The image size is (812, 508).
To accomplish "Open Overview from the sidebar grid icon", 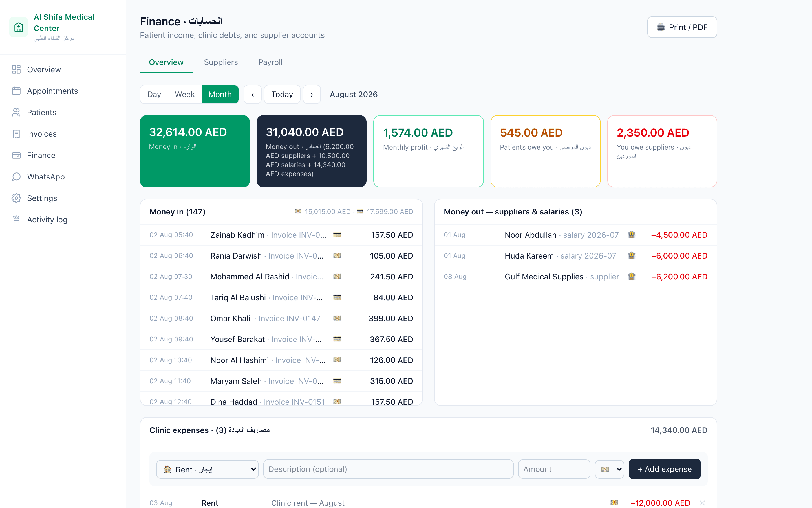I will tap(16, 69).
